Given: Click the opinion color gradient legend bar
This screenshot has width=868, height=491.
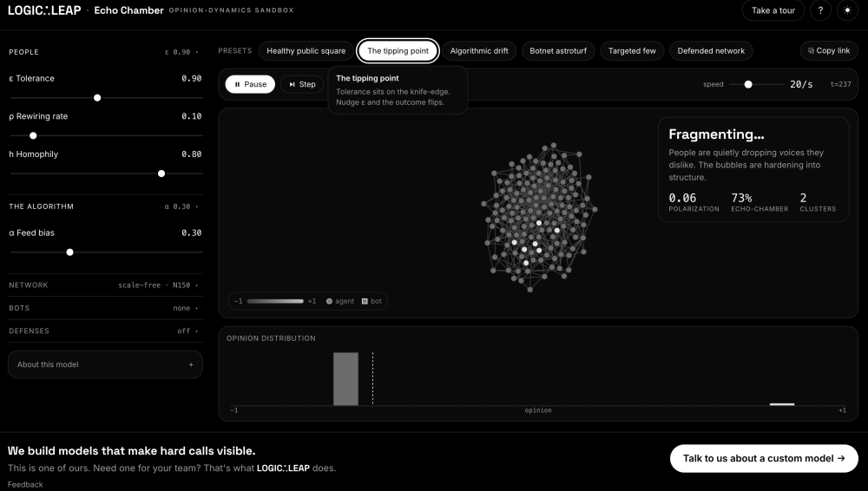Looking at the screenshot, I should [x=275, y=301].
